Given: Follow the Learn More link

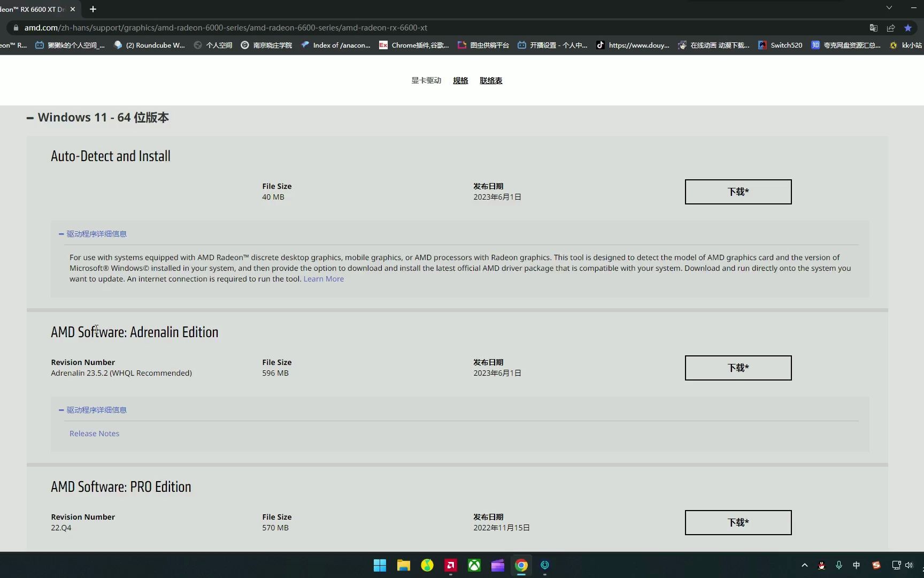Looking at the screenshot, I should [x=324, y=279].
